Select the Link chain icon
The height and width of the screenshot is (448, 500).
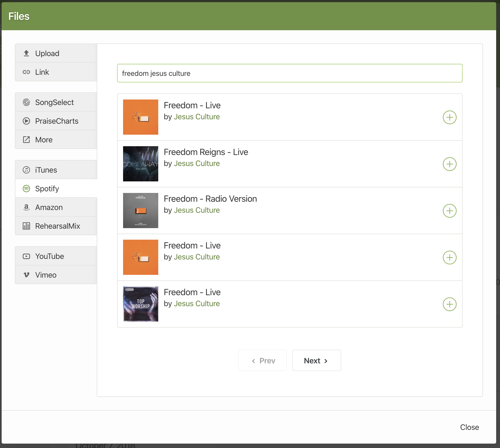pyautogui.click(x=26, y=72)
